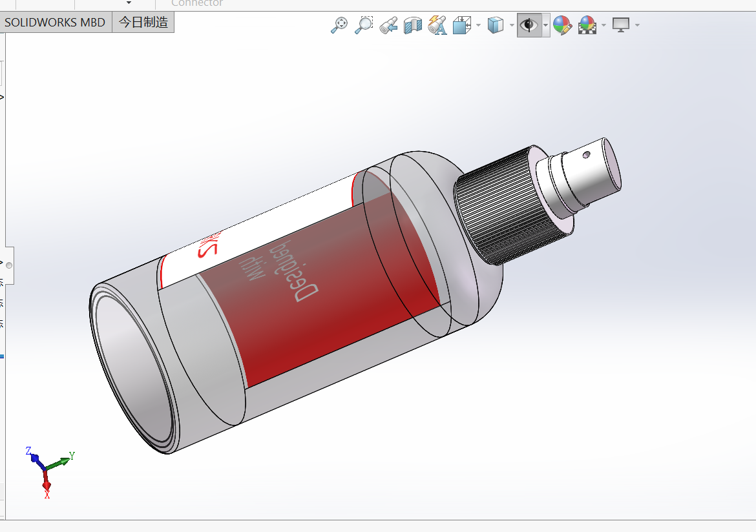
Task: Switch to the SOLIDWORKS MBD tab
Action: click(x=55, y=23)
